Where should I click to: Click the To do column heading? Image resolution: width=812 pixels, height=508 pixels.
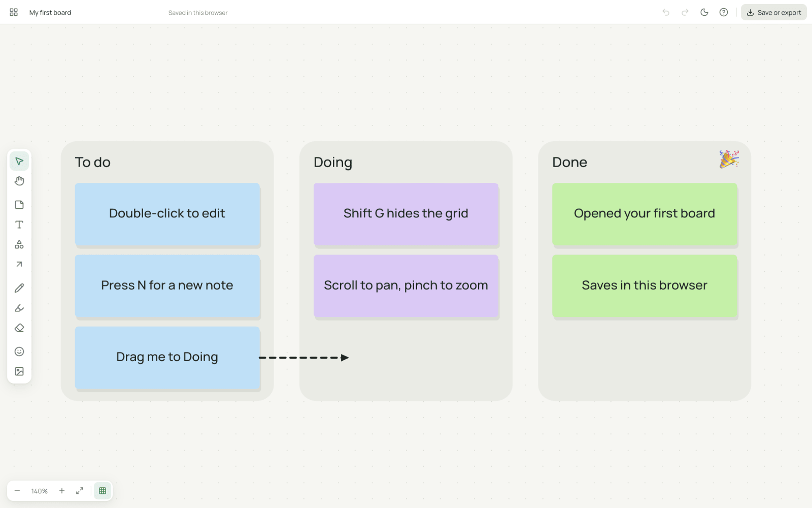tap(93, 162)
